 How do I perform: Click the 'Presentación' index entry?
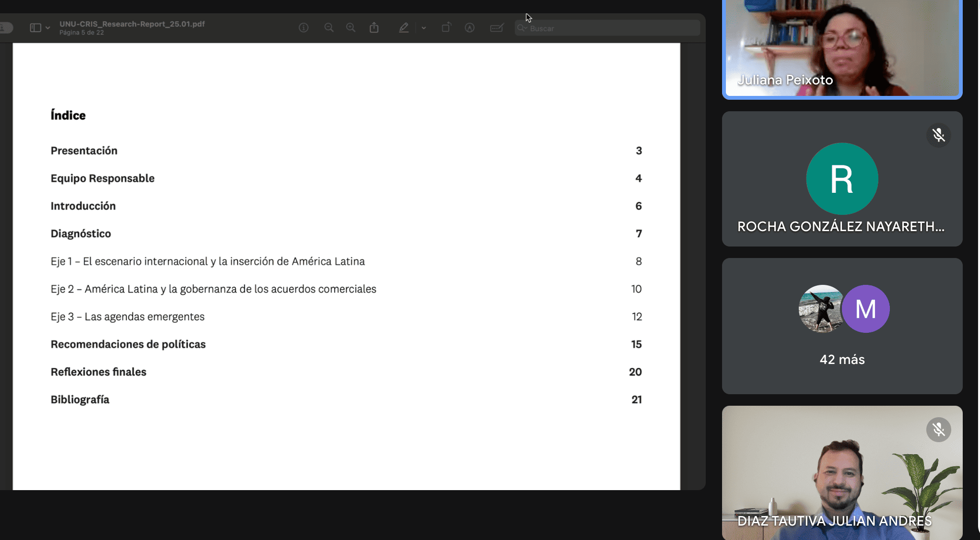(84, 151)
